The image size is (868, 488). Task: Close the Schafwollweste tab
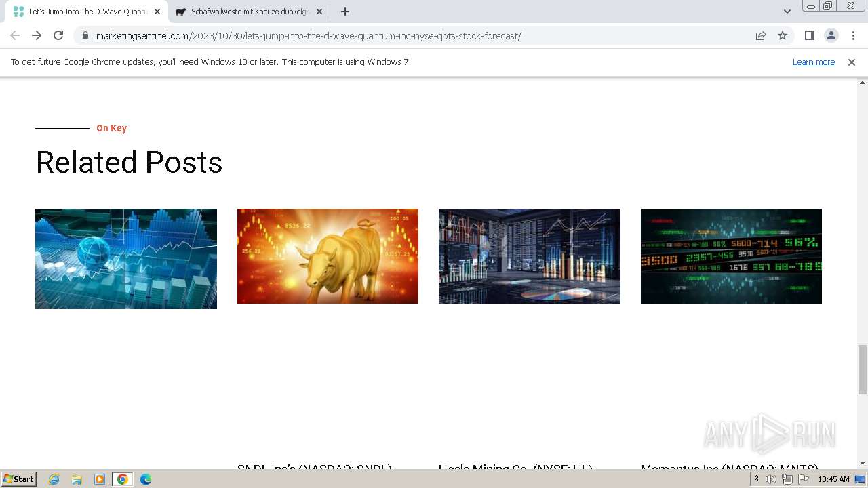click(x=319, y=12)
